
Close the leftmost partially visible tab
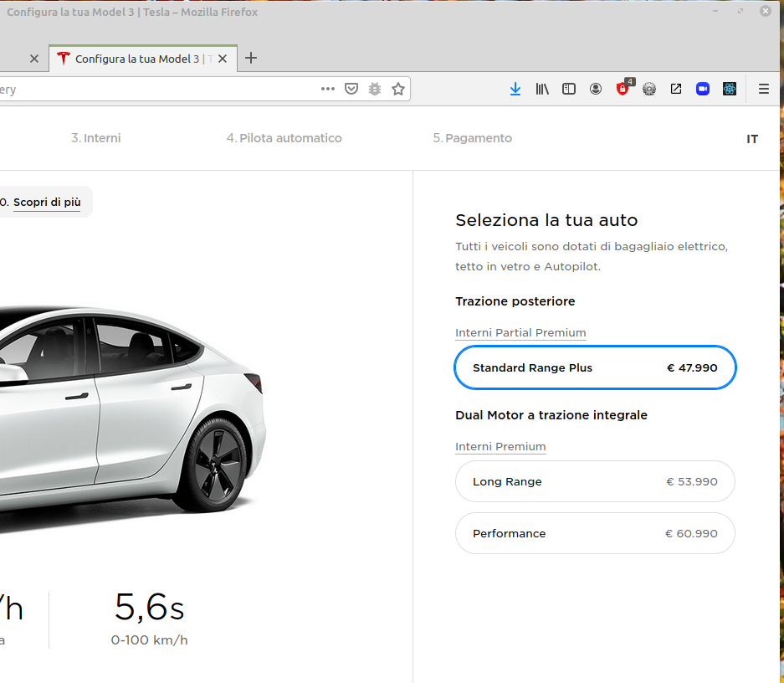(x=34, y=59)
